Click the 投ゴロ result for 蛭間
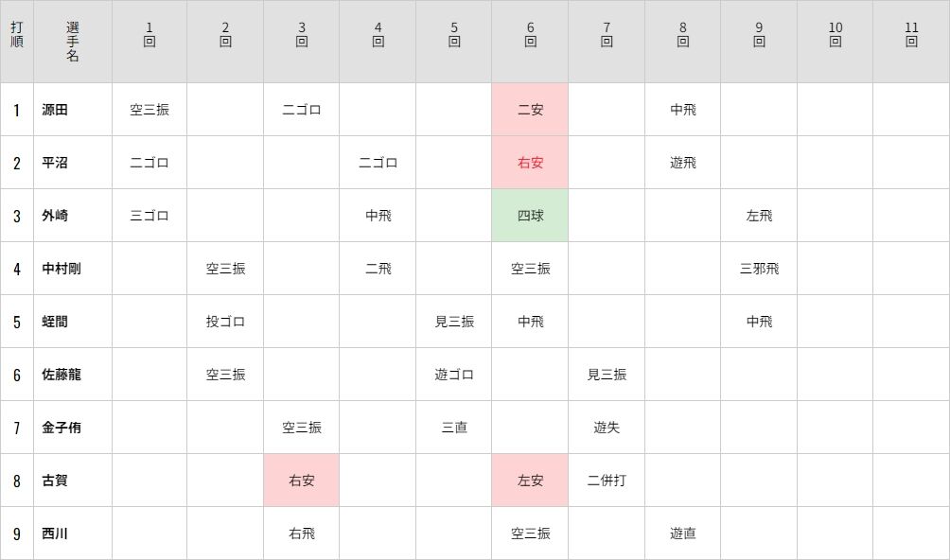Screen dimensions: 950x560 tap(225, 322)
